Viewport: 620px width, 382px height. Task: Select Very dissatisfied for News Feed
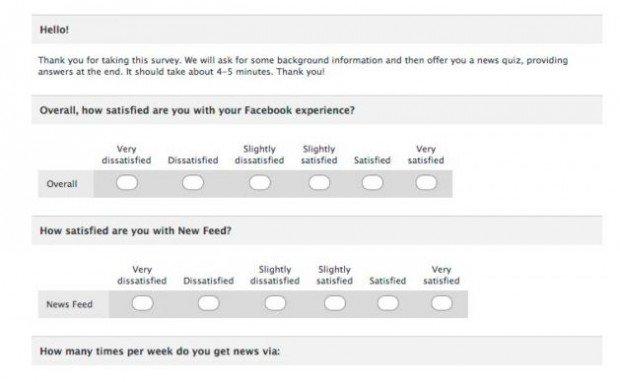tap(142, 303)
